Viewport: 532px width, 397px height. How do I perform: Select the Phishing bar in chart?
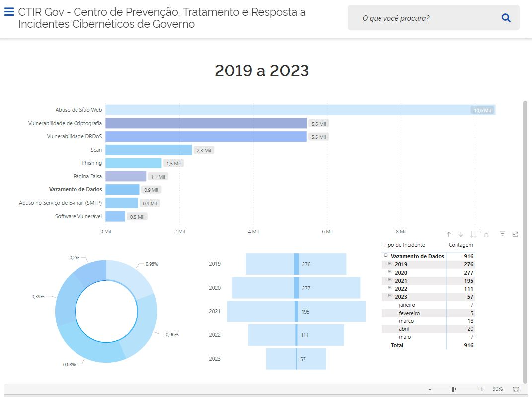pyautogui.click(x=133, y=163)
